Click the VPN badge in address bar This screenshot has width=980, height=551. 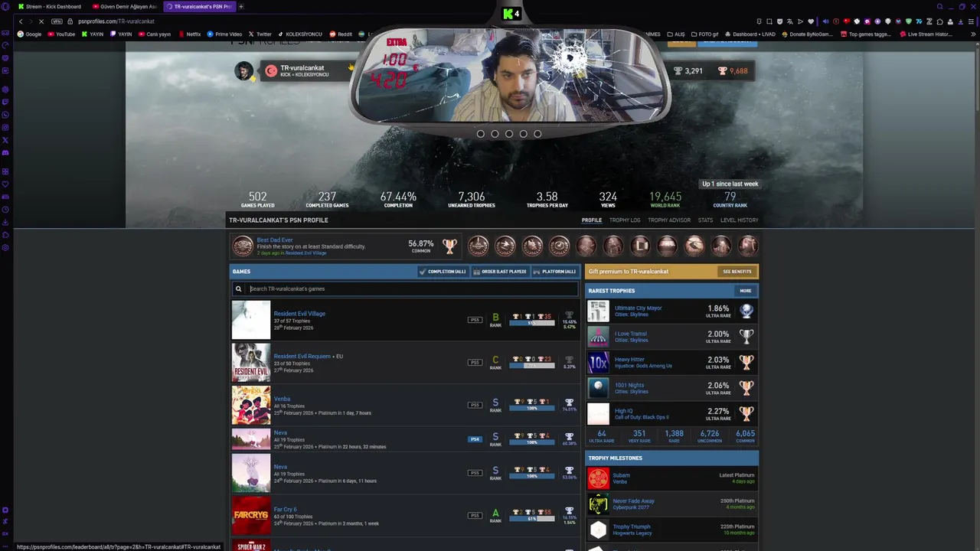click(x=57, y=21)
